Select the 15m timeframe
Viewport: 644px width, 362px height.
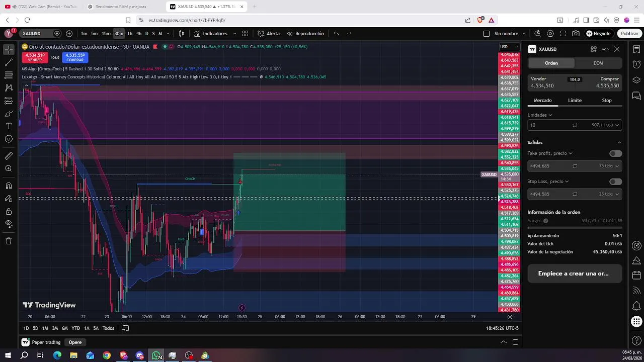point(106,34)
